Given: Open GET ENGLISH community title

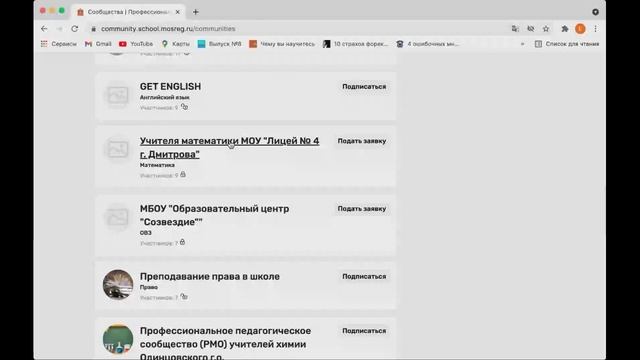Looking at the screenshot, I should 170,87.
